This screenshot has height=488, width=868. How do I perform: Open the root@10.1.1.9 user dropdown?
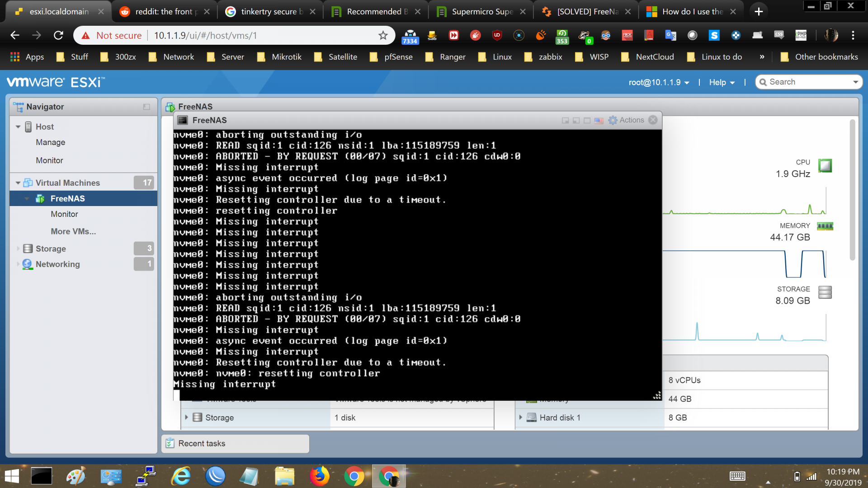click(659, 82)
